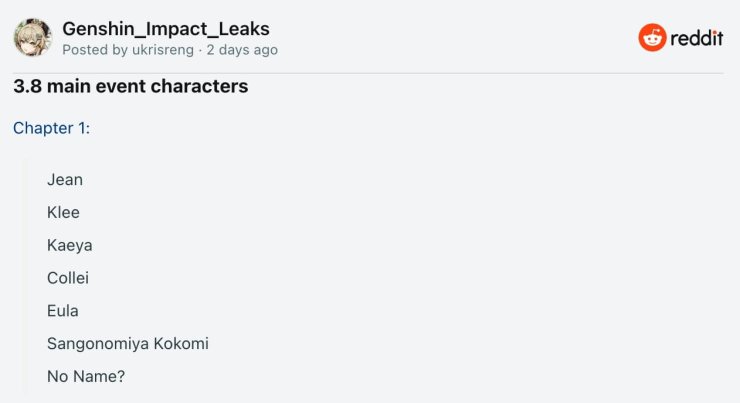Screen dimensions: 740x403
Task: Click the 'Eula' list entry
Action: tap(63, 311)
